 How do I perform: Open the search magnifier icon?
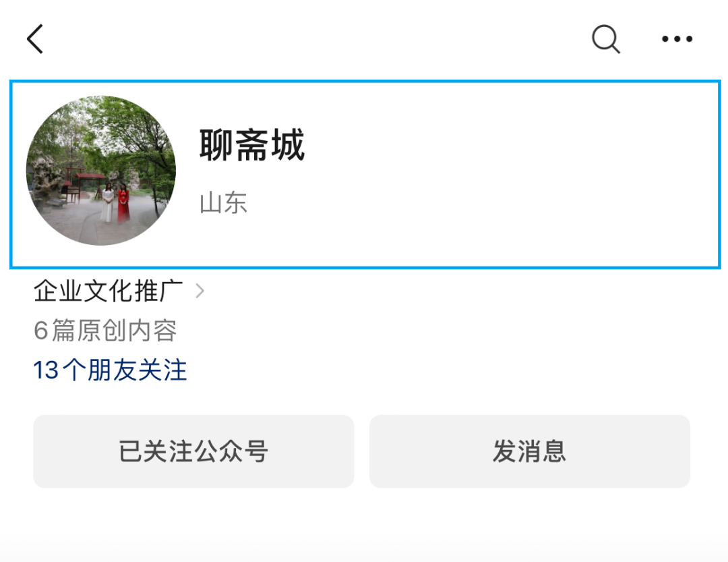606,39
